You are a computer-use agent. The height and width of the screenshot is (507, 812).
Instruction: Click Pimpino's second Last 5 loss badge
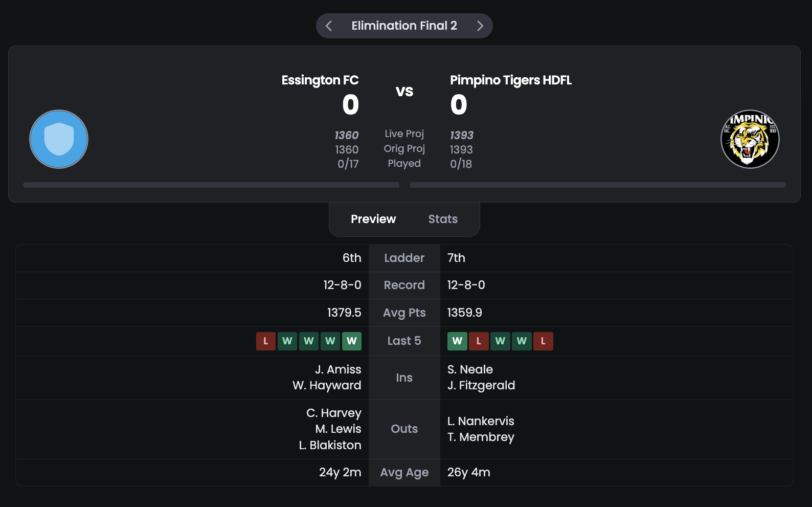(543, 341)
